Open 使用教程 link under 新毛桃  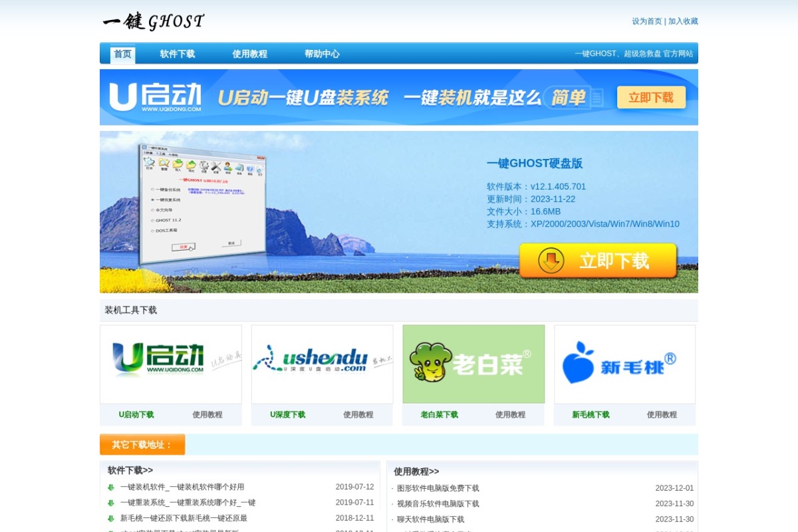662,414
